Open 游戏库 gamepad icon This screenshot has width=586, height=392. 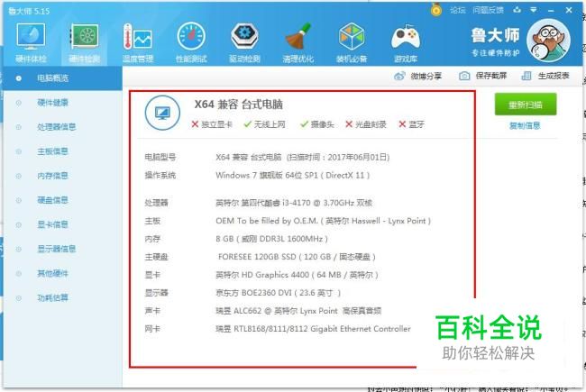406,42
